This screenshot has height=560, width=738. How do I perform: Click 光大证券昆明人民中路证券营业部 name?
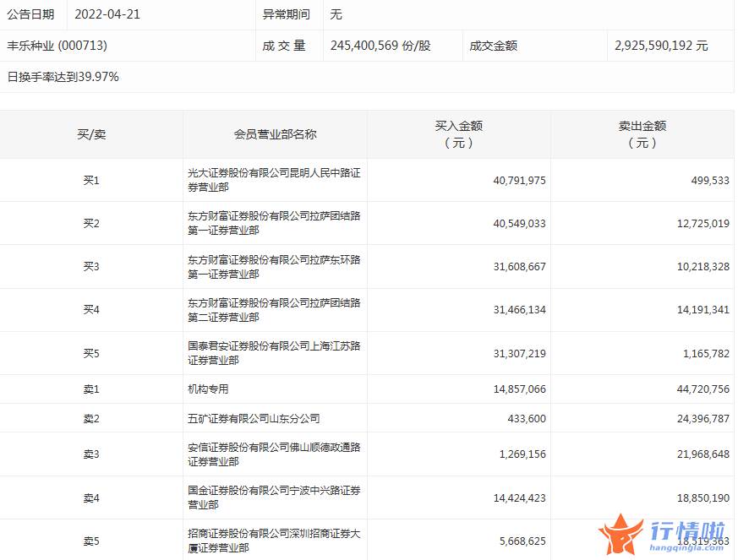click(x=274, y=180)
